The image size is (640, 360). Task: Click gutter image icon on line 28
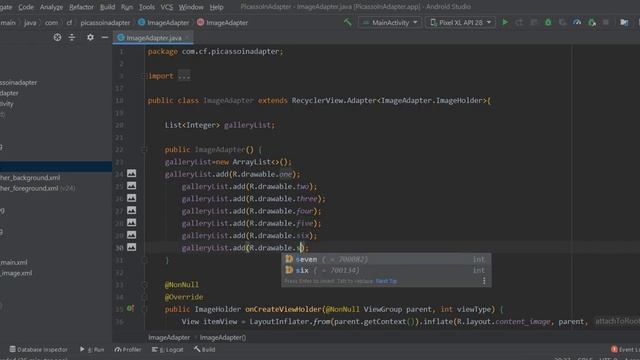(x=131, y=222)
